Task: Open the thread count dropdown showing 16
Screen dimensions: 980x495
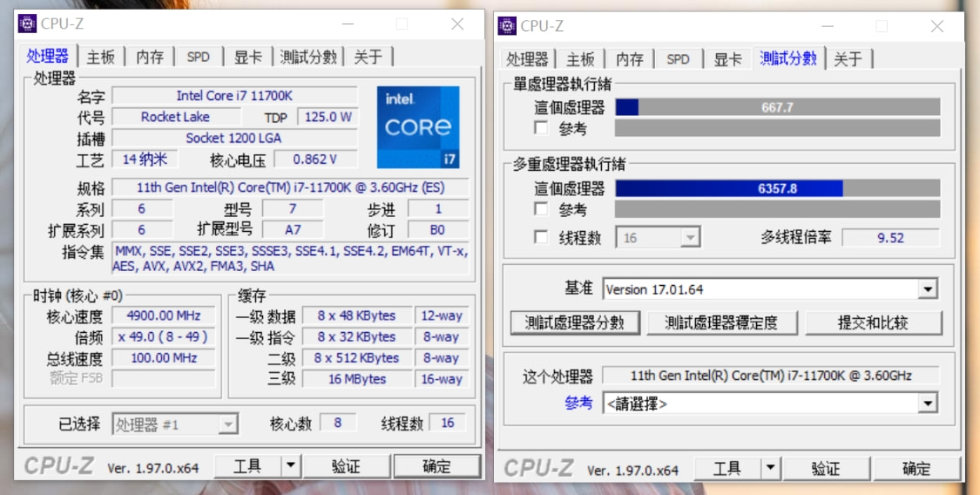Action: (659, 238)
